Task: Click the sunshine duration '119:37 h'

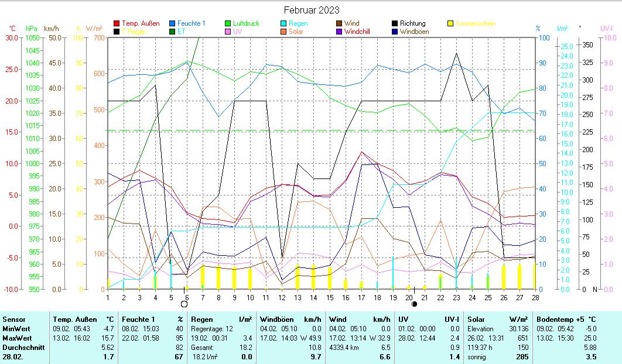Action: (x=480, y=348)
